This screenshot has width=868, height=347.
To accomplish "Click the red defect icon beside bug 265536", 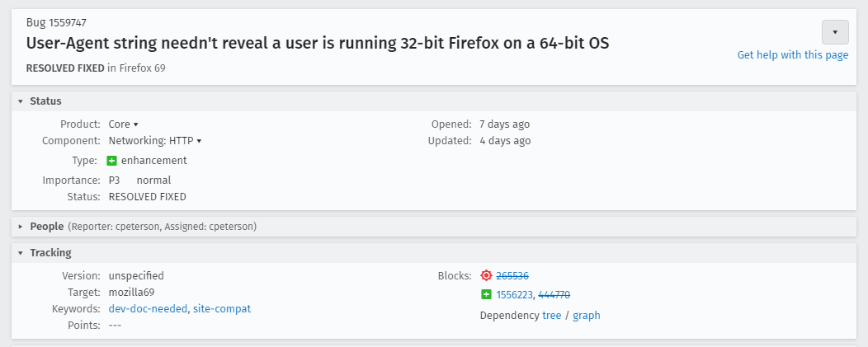I will pyautogui.click(x=486, y=276).
